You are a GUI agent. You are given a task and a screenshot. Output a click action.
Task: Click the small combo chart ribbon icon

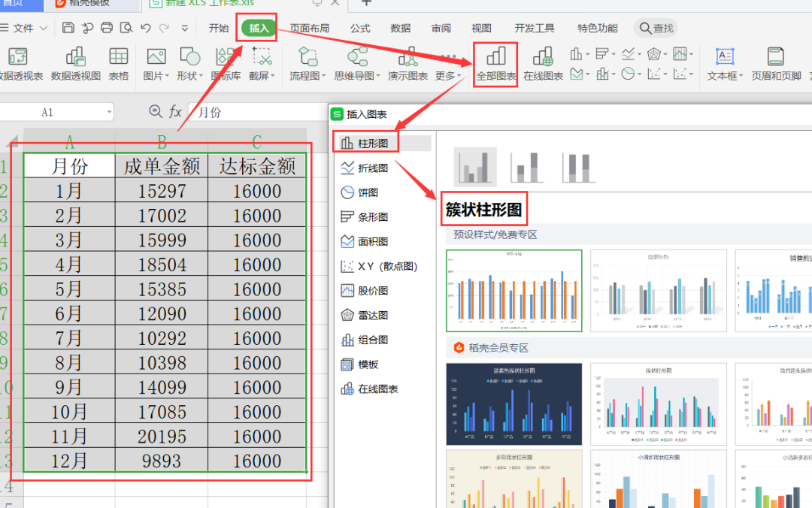(602, 74)
